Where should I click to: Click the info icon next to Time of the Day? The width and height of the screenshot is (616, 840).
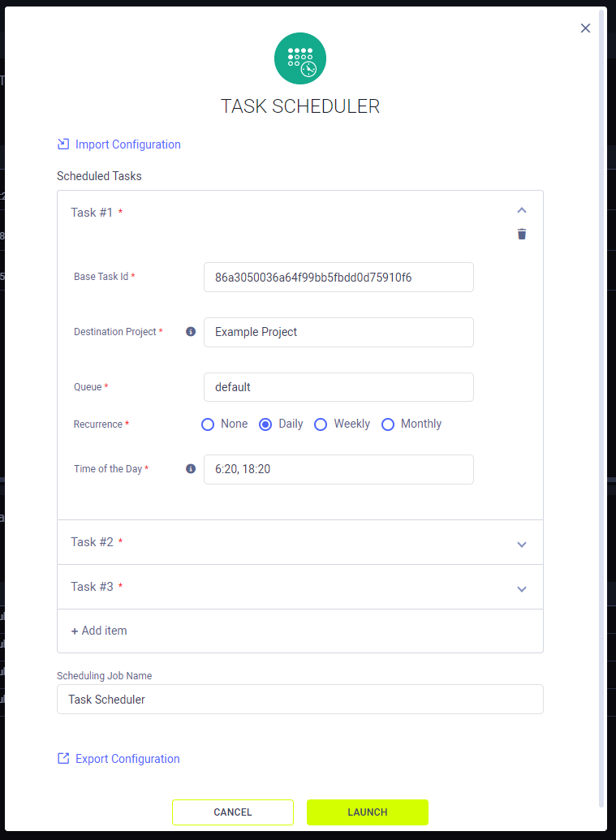(x=190, y=469)
